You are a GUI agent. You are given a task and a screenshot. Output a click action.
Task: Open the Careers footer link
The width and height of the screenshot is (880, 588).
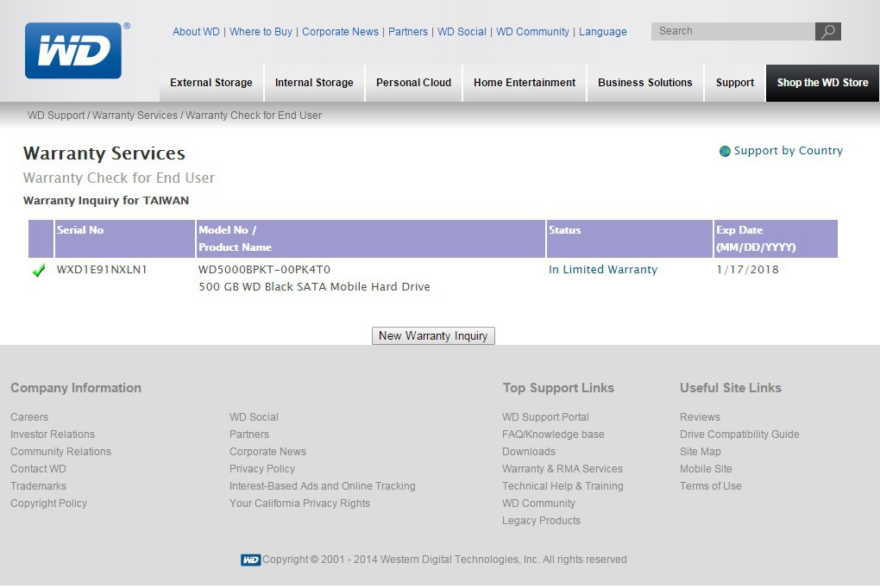29,417
